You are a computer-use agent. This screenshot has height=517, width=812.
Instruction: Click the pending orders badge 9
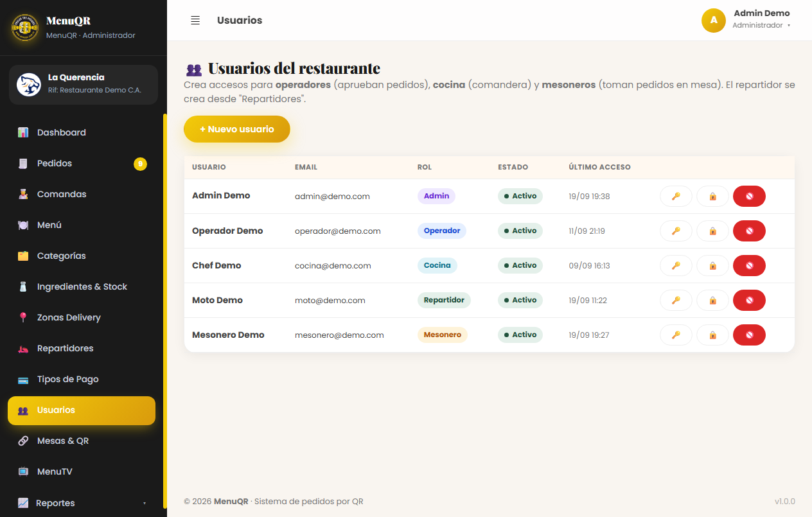[x=140, y=164]
